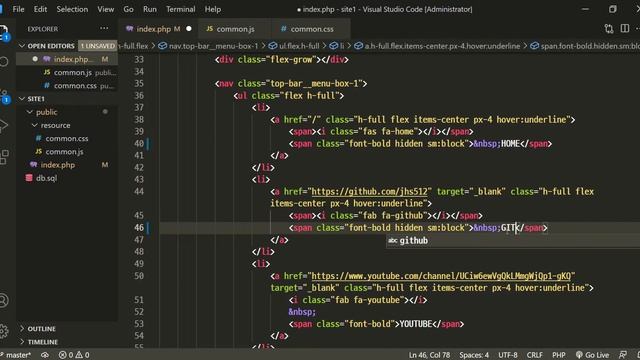This screenshot has width=640, height=360.
Task: Split the editor to the right
Action: [625, 29]
